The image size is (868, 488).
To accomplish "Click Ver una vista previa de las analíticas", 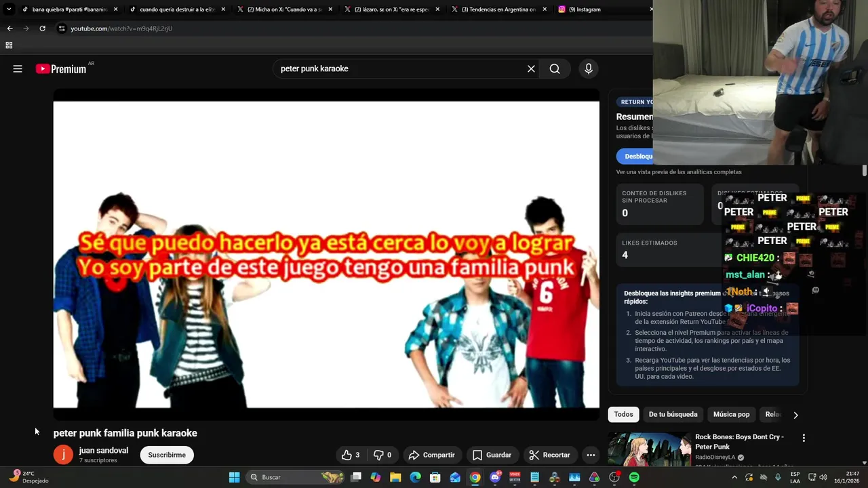I will pyautogui.click(x=679, y=172).
